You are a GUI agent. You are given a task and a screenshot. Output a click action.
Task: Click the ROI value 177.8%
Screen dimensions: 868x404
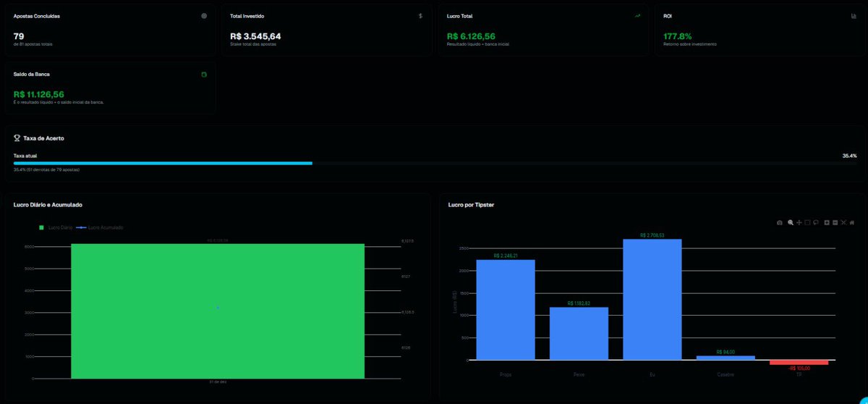(x=678, y=35)
